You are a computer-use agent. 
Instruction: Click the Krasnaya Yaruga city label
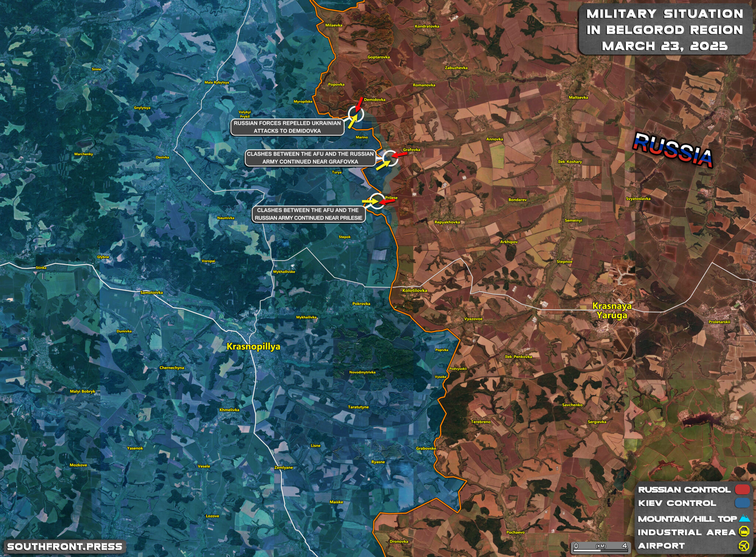pyautogui.click(x=612, y=310)
